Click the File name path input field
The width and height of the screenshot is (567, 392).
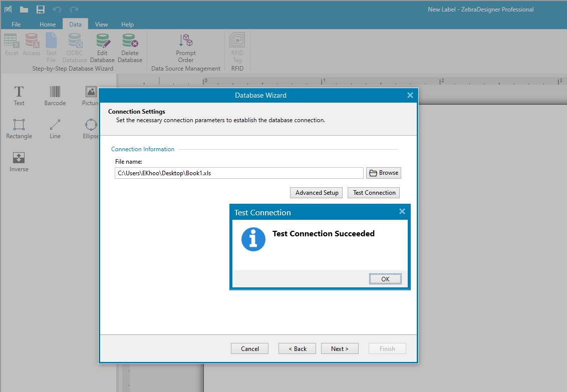click(239, 173)
